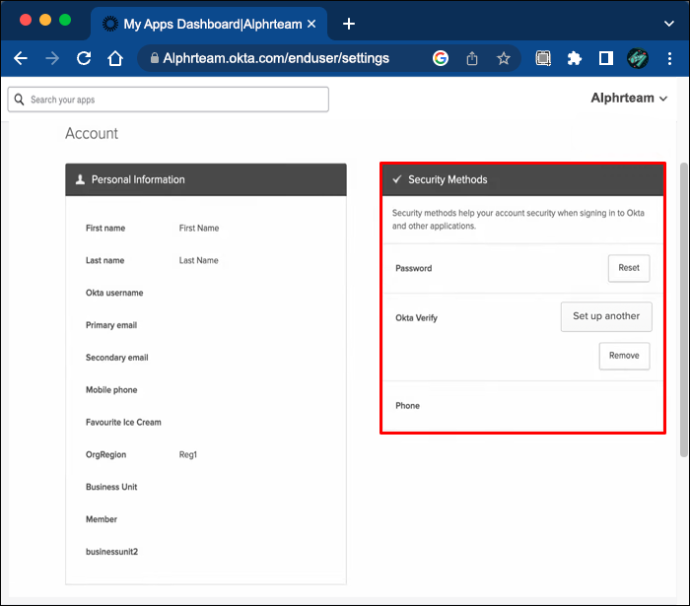Click the browser back arrow

[x=21, y=58]
